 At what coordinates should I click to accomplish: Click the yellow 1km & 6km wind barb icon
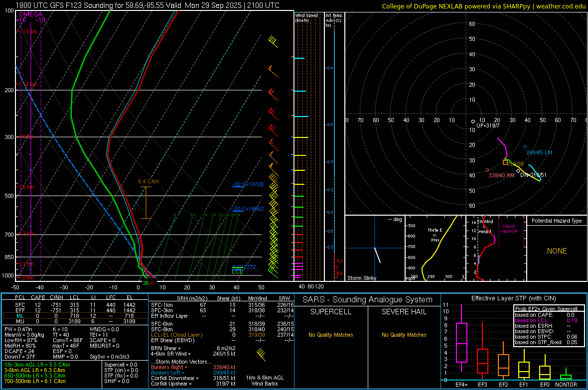(261, 354)
